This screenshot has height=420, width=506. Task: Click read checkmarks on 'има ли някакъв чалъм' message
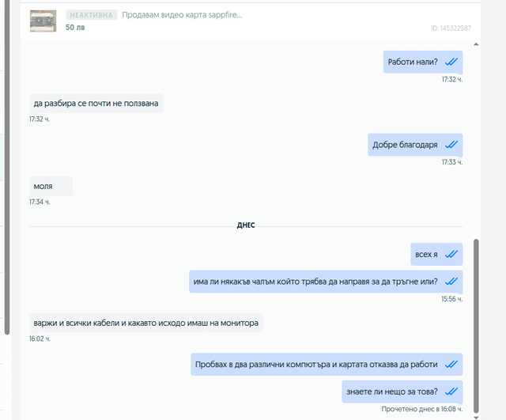[x=451, y=281]
